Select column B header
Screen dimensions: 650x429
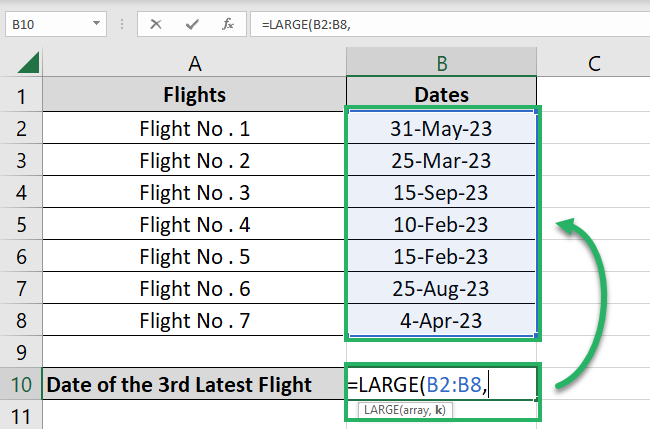pyautogui.click(x=442, y=63)
